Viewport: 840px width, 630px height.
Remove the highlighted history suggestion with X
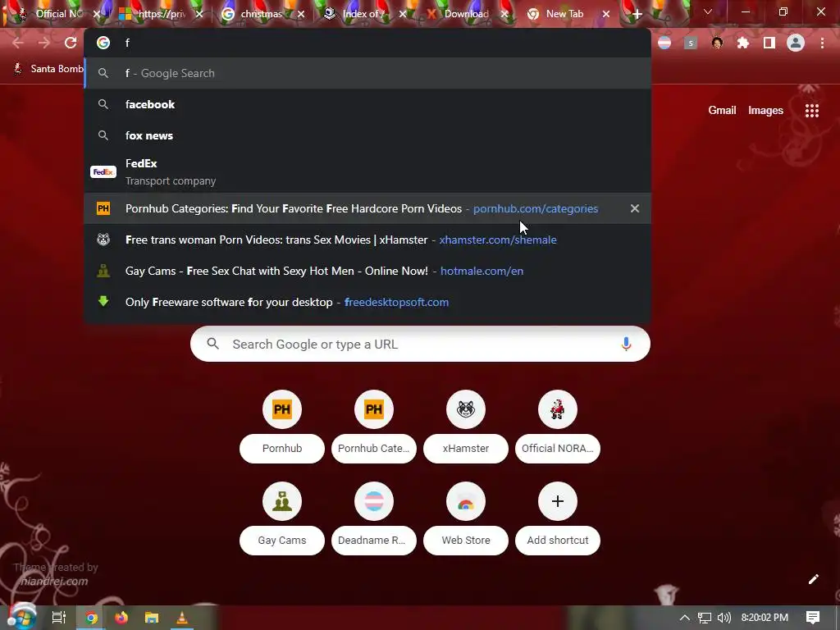[x=635, y=208]
